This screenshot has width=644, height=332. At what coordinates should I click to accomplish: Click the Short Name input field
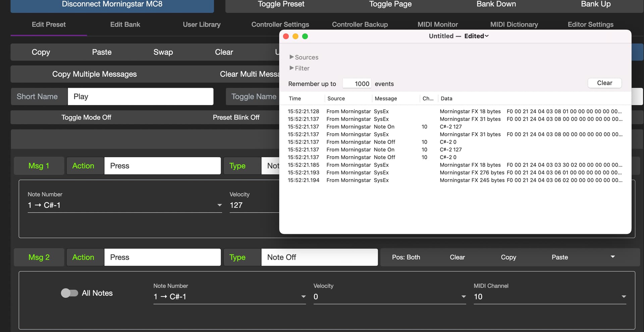click(140, 96)
